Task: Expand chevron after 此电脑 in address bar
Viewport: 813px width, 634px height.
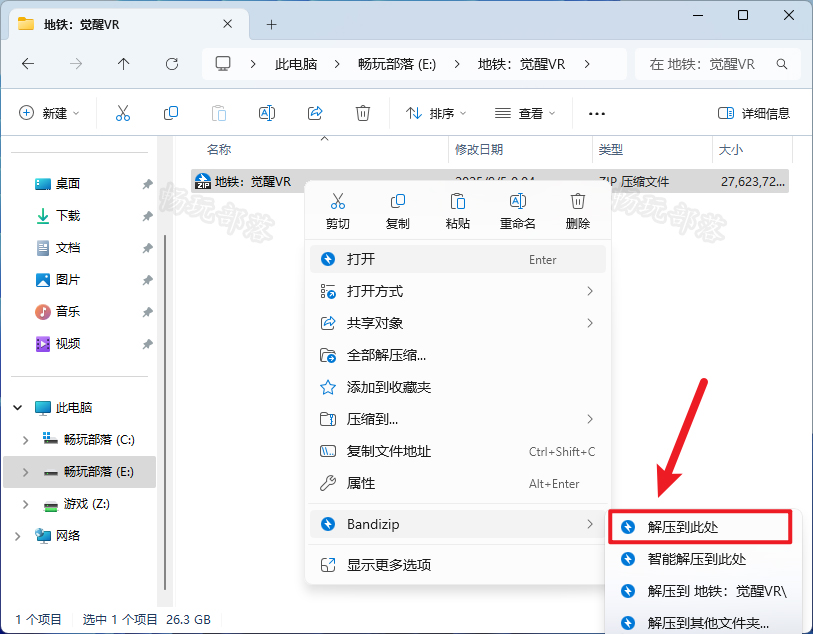Action: (x=337, y=64)
